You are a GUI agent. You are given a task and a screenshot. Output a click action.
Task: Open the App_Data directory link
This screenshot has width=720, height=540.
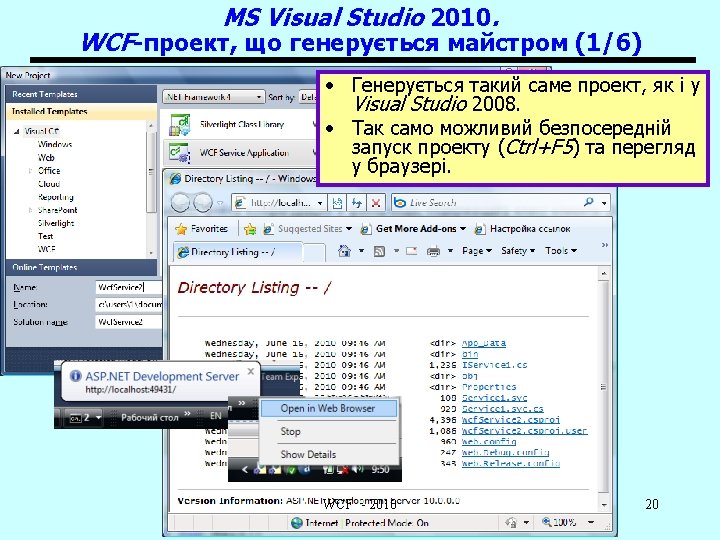[484, 343]
